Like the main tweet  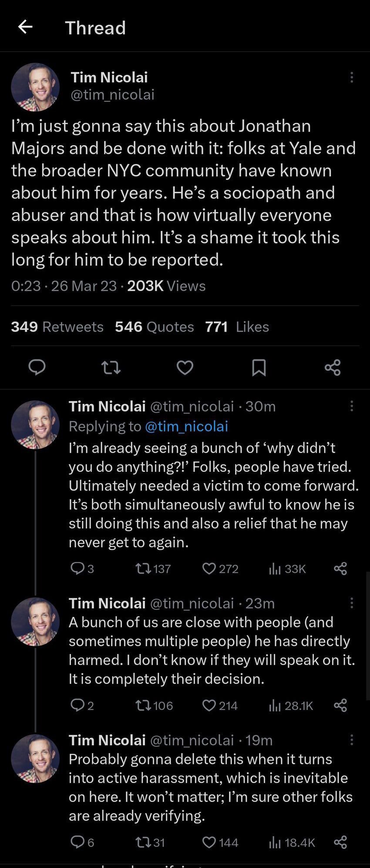185,368
